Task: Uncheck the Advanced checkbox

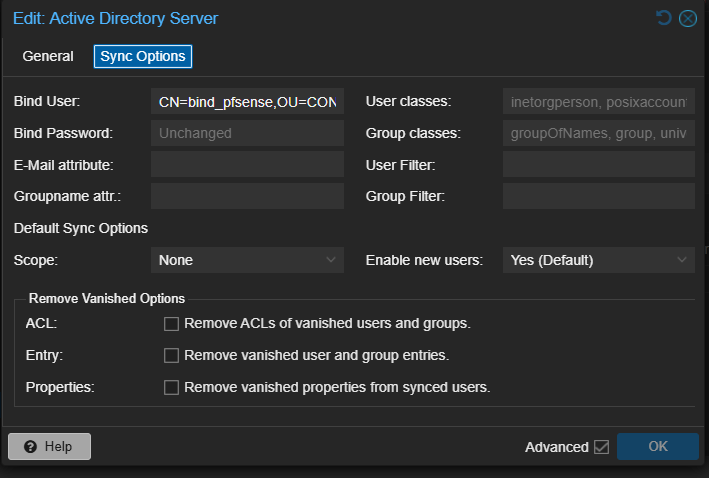Action: pos(601,447)
